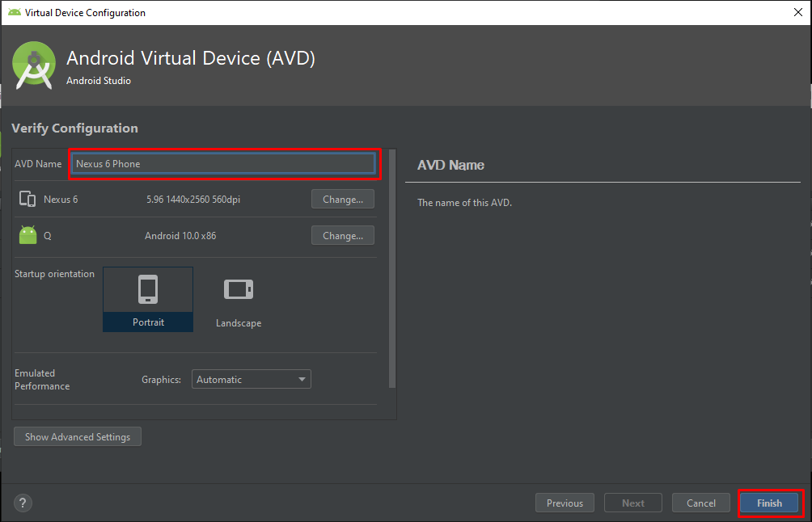Click the Android icon in title bar
The width and height of the screenshot is (812, 522).
(x=14, y=13)
